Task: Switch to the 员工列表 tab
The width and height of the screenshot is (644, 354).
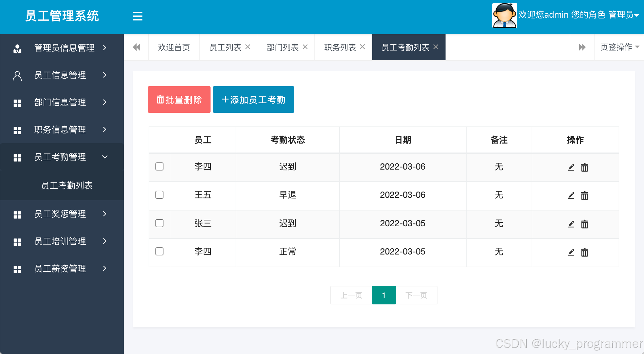Action: 225,47
